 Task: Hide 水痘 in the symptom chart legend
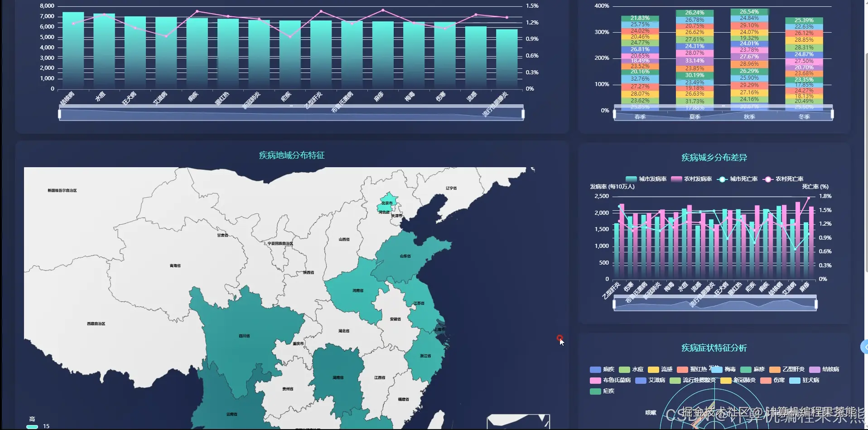point(631,369)
